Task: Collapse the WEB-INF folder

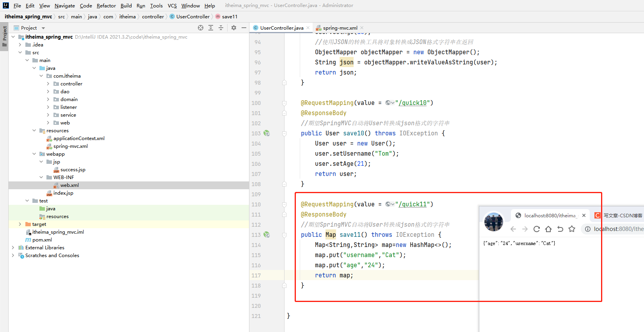Action: (x=41, y=178)
